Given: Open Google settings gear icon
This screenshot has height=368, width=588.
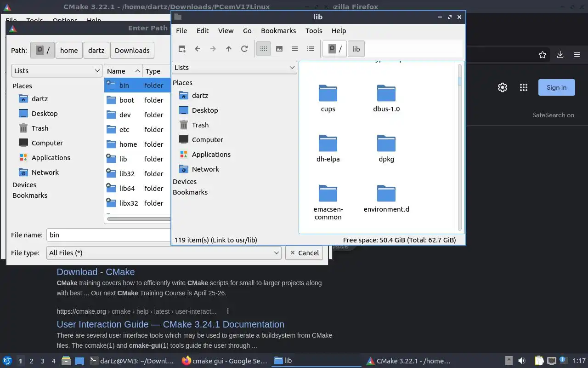Looking at the screenshot, I should click(x=503, y=87).
